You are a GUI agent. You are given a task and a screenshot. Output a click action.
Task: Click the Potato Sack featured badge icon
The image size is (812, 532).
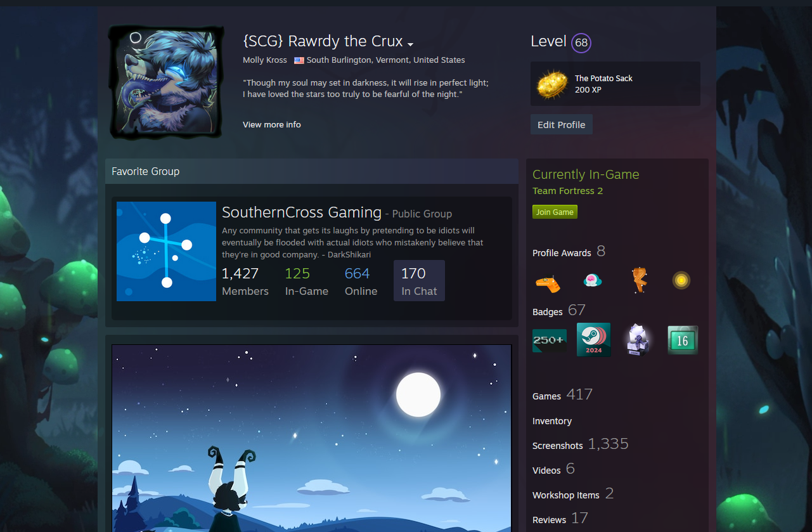[552, 84]
